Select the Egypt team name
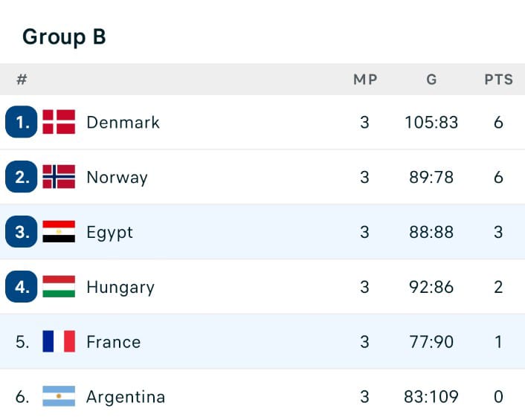The image size is (525, 420). coord(109,232)
